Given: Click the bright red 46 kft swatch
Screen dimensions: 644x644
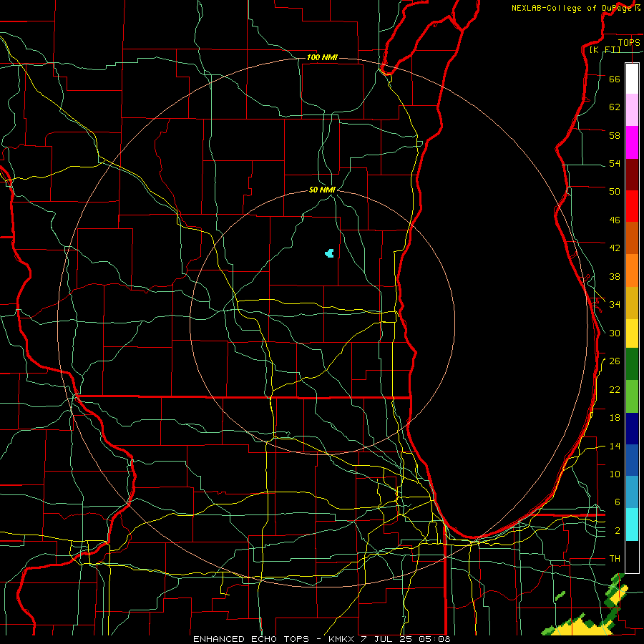Looking at the screenshot, I should tap(632, 206).
